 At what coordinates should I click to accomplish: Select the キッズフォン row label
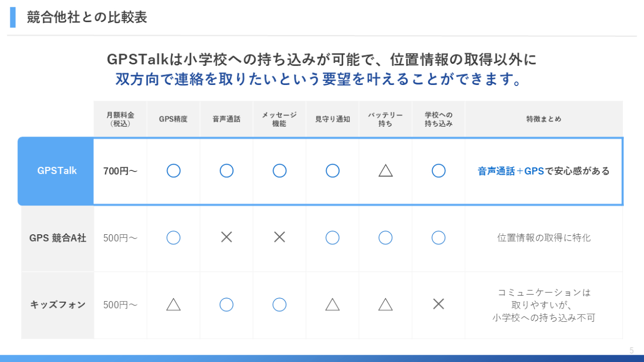coord(58,305)
